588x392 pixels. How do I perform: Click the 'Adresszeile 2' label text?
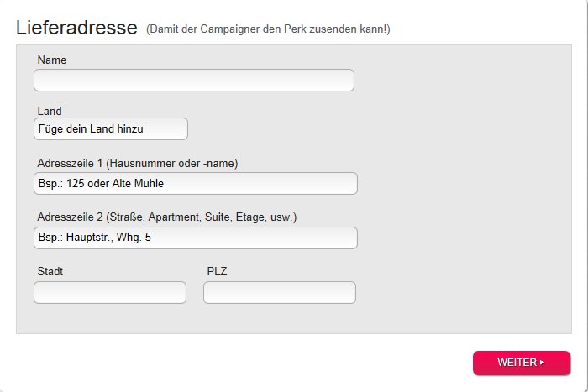71,217
